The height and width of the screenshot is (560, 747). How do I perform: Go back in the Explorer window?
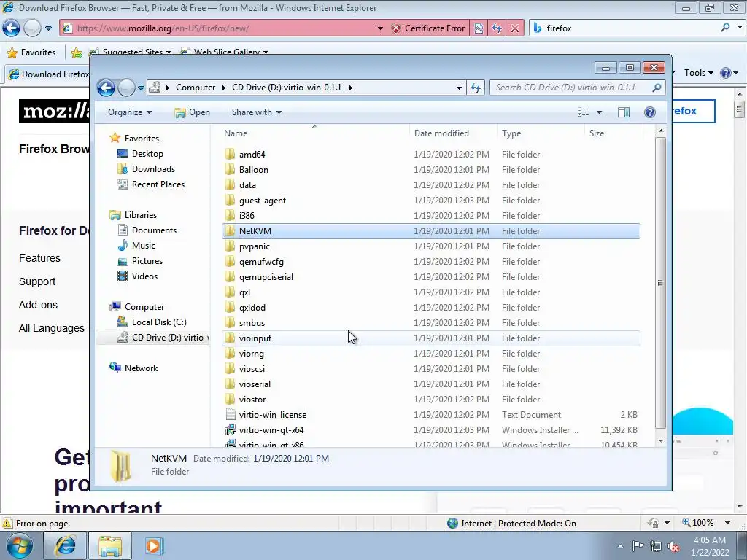pyautogui.click(x=106, y=87)
